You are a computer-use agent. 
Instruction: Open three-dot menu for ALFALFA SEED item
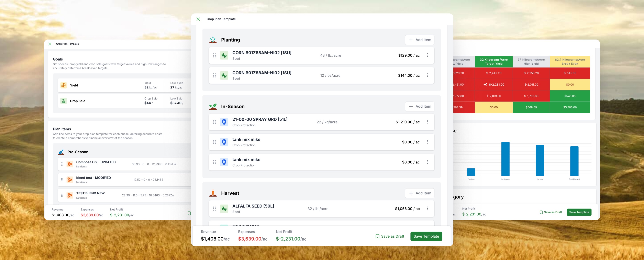point(428,208)
